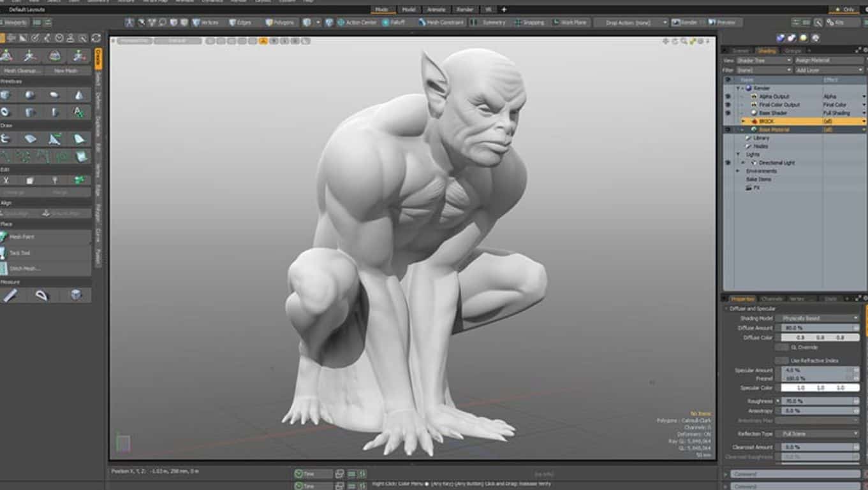The height and width of the screenshot is (490, 868).
Task: Activate the Mesh Paint tool
Action: pos(26,236)
